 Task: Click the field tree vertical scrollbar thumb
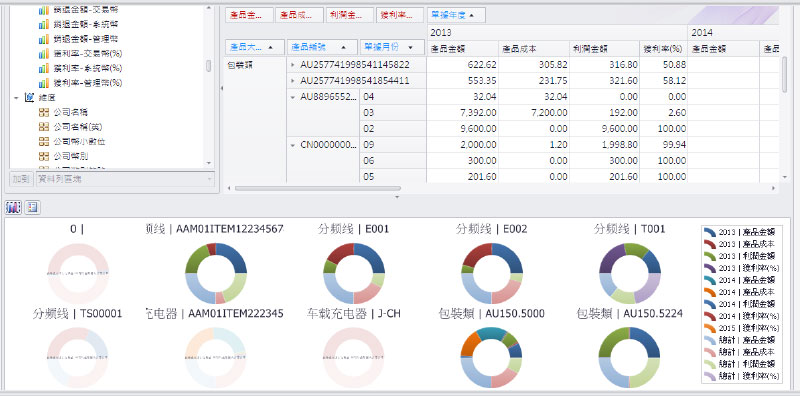tap(208, 66)
